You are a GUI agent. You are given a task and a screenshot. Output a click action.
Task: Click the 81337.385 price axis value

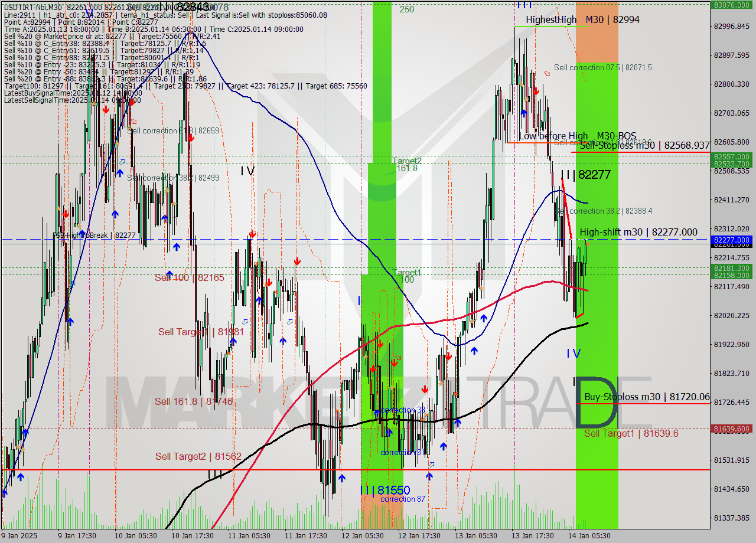click(x=732, y=518)
